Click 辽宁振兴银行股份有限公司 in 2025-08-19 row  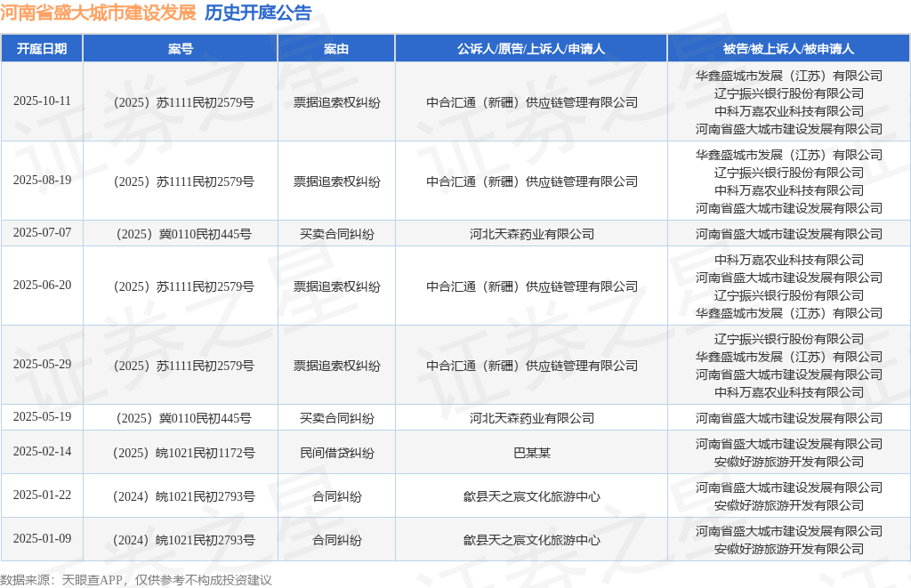tap(789, 173)
